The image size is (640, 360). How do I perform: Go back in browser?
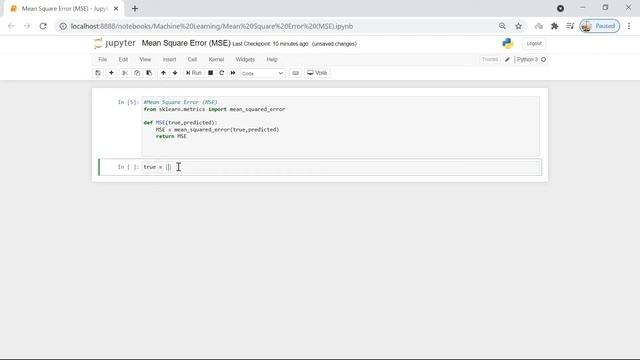[11, 26]
